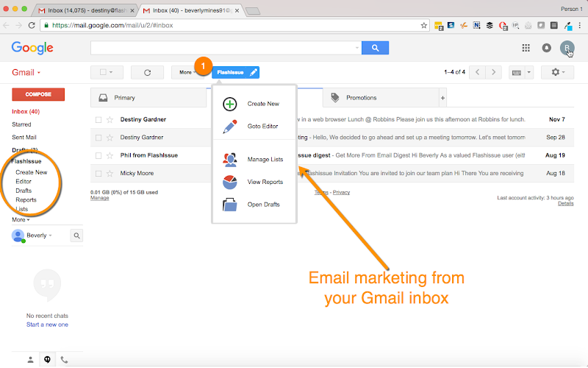Open Google notifications bell
The image size is (588, 368).
pyautogui.click(x=546, y=48)
